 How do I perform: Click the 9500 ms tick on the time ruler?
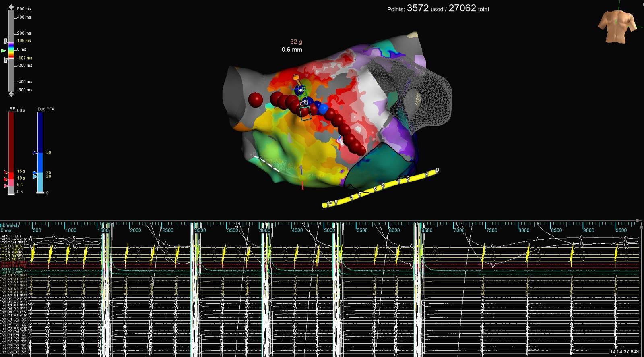click(621, 230)
